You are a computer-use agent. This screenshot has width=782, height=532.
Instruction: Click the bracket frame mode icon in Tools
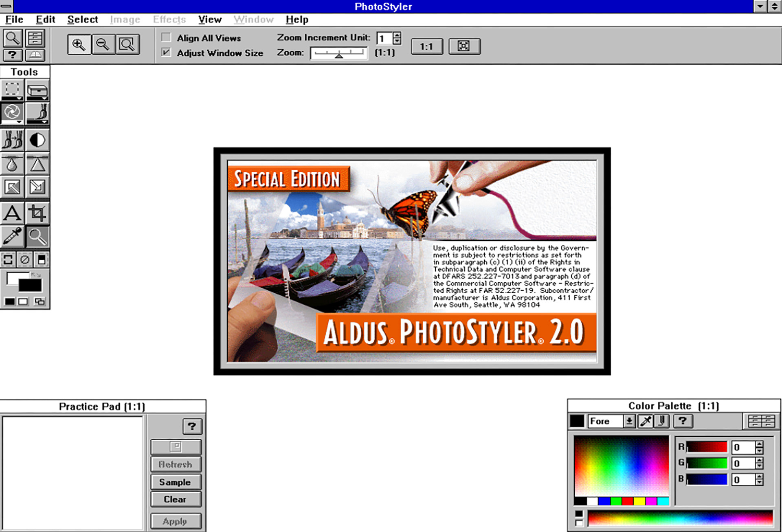point(8,259)
